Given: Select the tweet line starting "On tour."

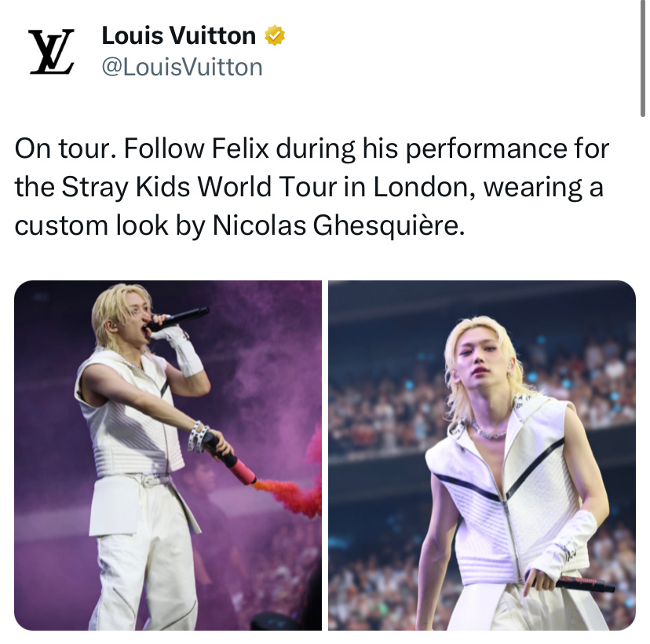Looking at the screenshot, I should 312,148.
